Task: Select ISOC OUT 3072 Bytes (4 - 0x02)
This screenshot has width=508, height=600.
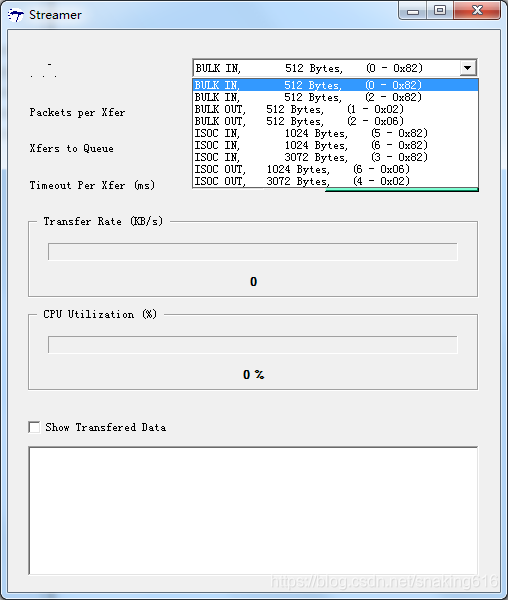Action: tap(335, 181)
